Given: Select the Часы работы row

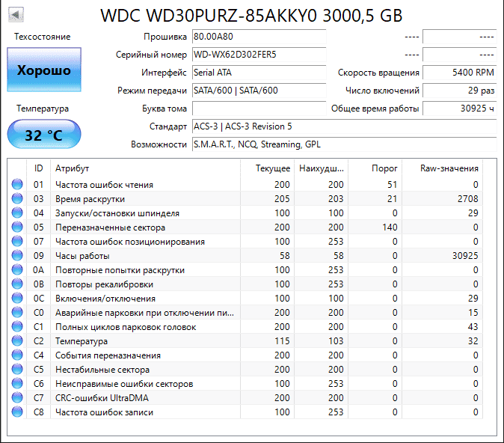Looking at the screenshot, I should coord(245,255).
